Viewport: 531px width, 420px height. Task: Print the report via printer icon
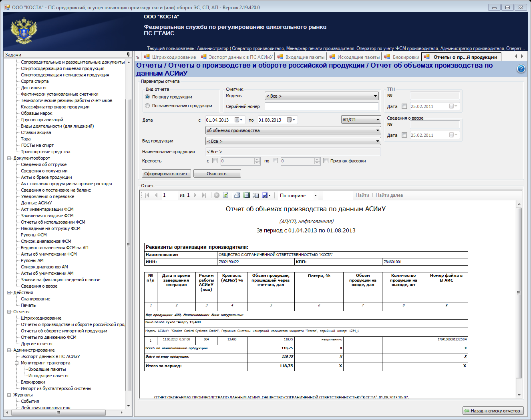coord(237,195)
